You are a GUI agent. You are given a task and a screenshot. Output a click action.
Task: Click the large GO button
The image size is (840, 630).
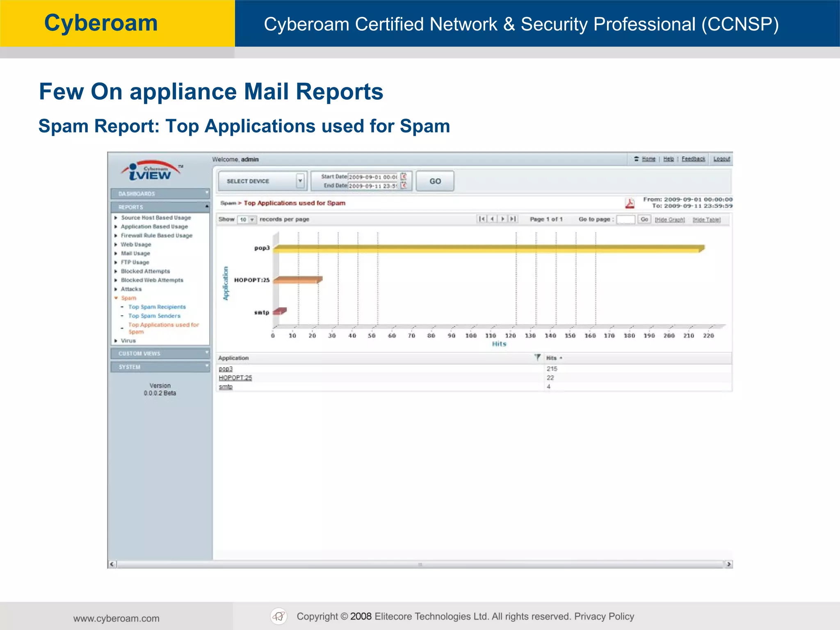pos(435,181)
